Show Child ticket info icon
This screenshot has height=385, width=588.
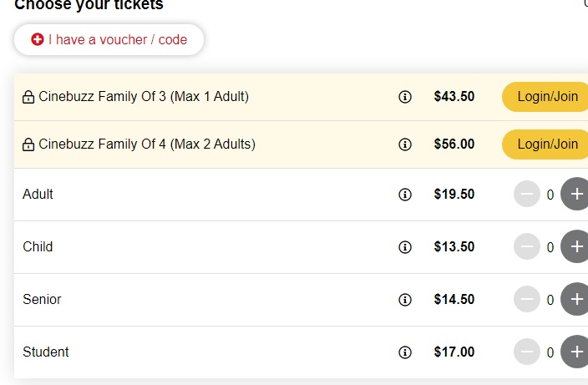point(404,247)
